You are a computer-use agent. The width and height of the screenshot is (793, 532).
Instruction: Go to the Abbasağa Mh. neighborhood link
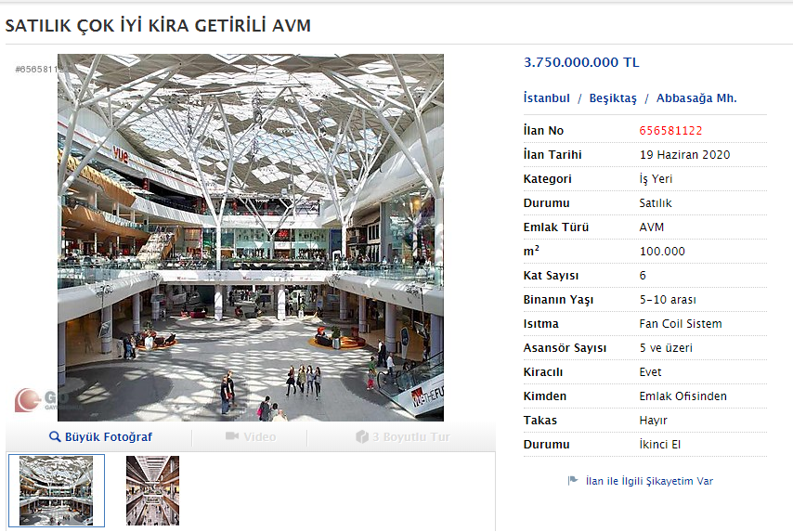coord(696,98)
